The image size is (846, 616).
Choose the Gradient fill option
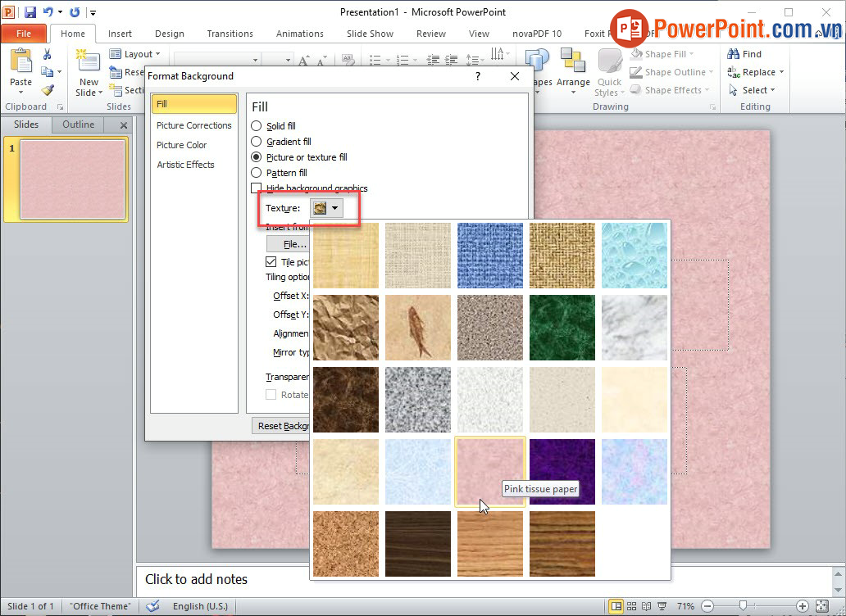tap(257, 142)
